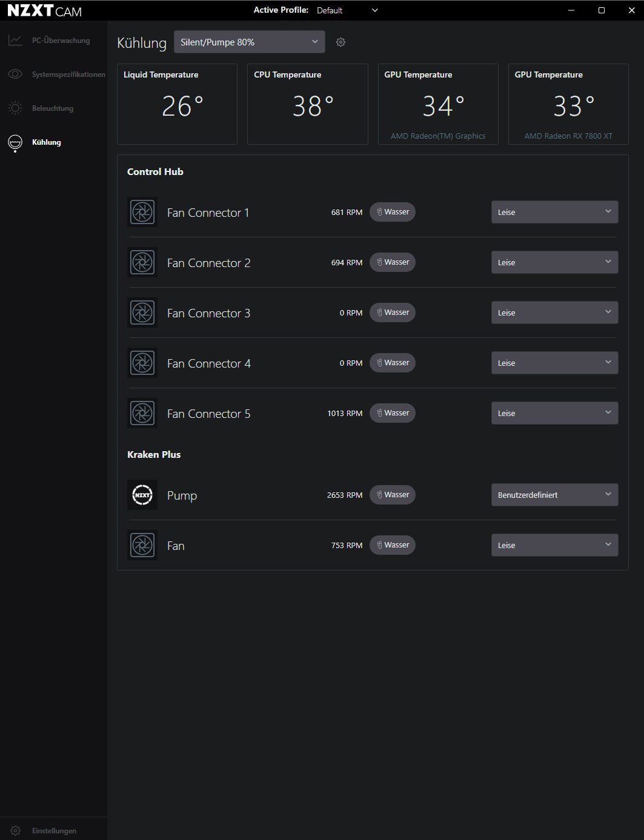Screen dimensions: 644x840
Task: Click Wasser source button for Fan Connector 3
Action: coord(393,313)
